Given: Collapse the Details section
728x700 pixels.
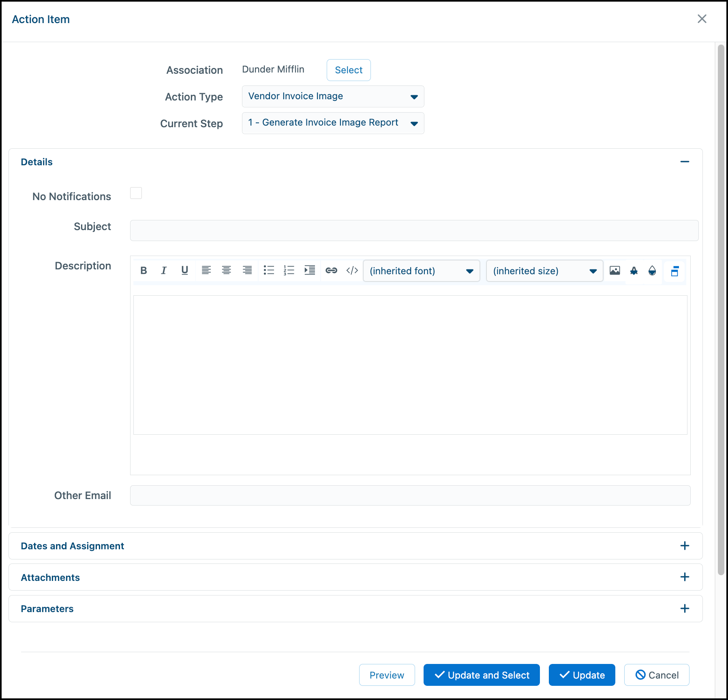Looking at the screenshot, I should 685,162.
